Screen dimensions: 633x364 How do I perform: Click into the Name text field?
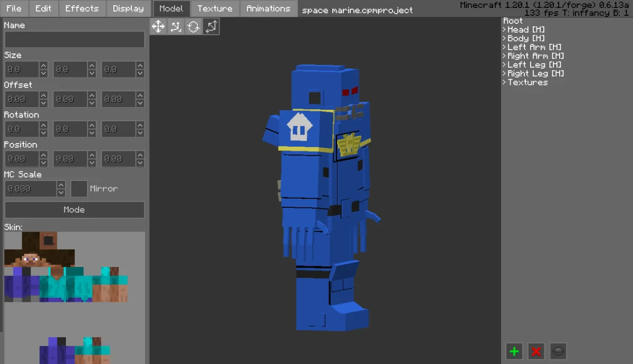coord(74,40)
